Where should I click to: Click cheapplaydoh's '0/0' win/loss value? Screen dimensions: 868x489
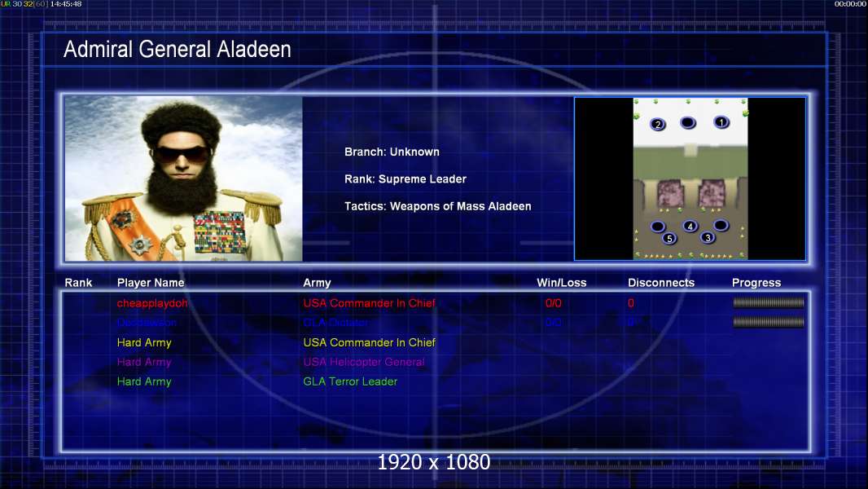pyautogui.click(x=554, y=303)
